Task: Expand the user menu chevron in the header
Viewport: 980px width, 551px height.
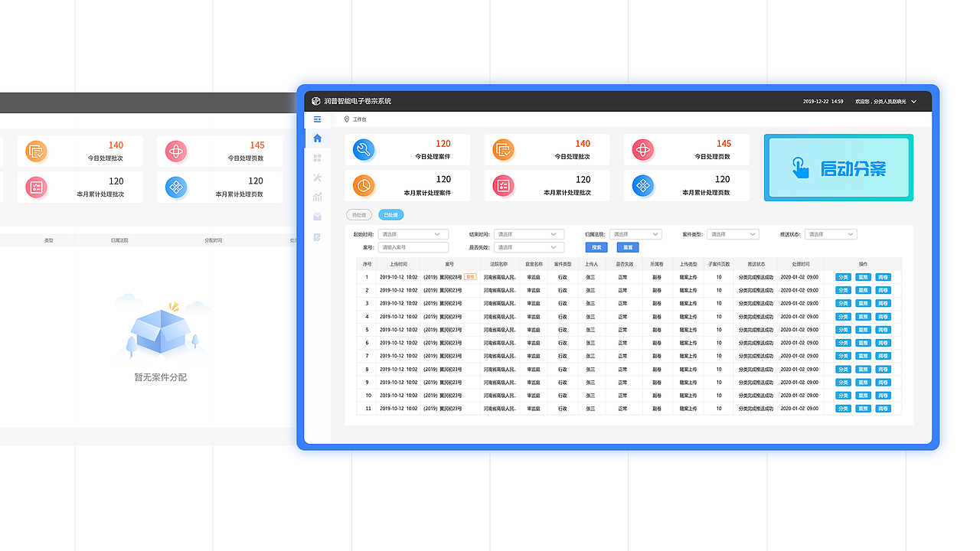Action: tap(913, 101)
